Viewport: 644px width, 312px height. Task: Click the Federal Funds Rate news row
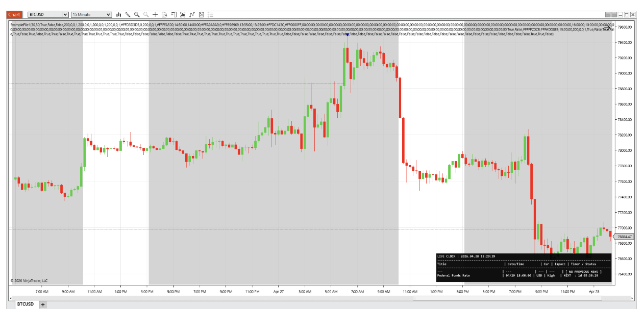(517, 275)
